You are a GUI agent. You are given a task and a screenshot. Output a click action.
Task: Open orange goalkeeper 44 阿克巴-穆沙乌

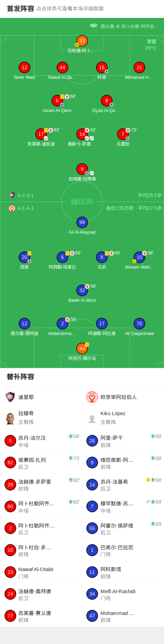pyautogui.click(x=82, y=348)
